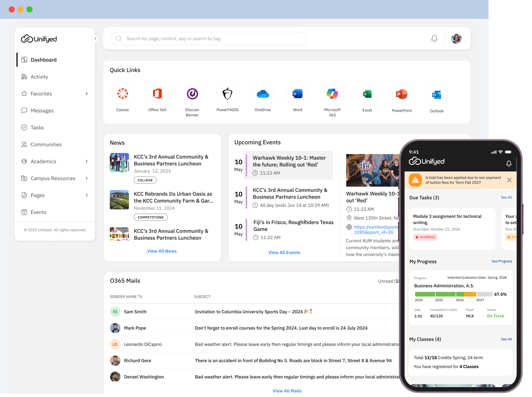Click the red macOS close window button
This screenshot has height=397, width=532.
[12, 9]
